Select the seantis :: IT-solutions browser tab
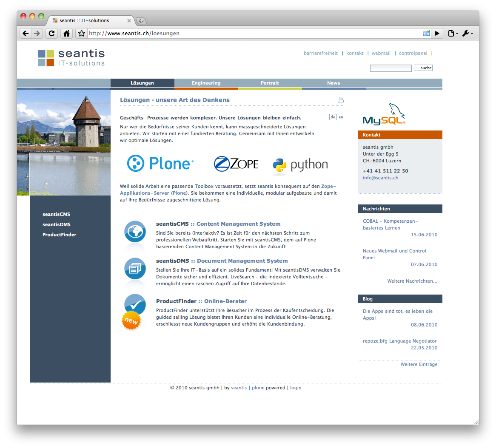 tap(90, 20)
